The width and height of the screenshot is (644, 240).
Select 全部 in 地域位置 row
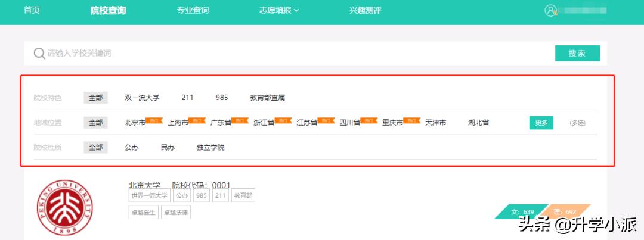pyautogui.click(x=95, y=123)
